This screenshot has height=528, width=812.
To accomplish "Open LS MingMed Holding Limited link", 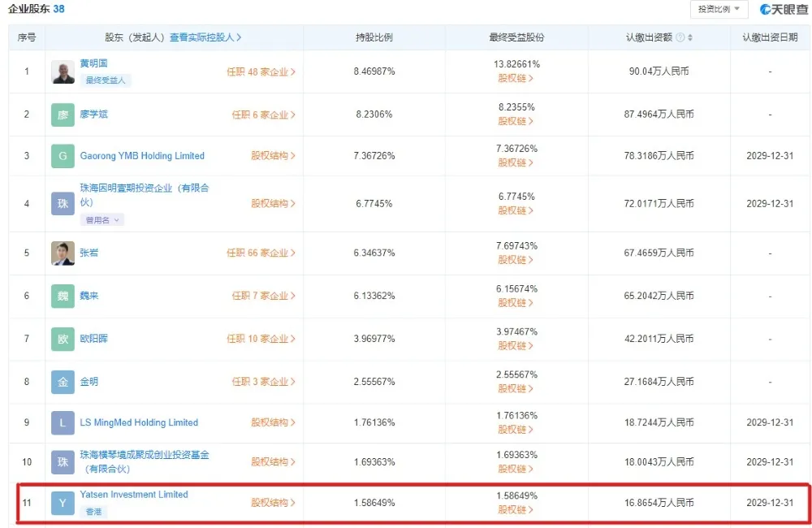I will coord(139,423).
